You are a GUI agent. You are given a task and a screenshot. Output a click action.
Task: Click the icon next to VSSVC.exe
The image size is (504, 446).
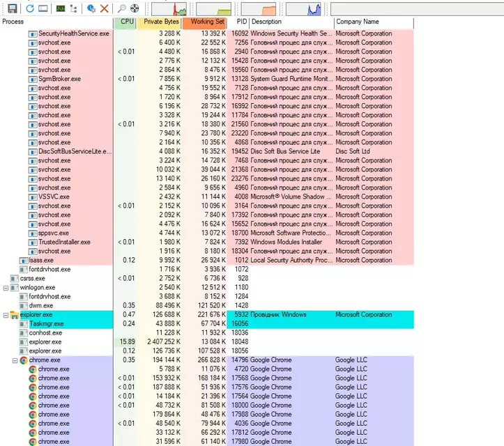click(33, 197)
